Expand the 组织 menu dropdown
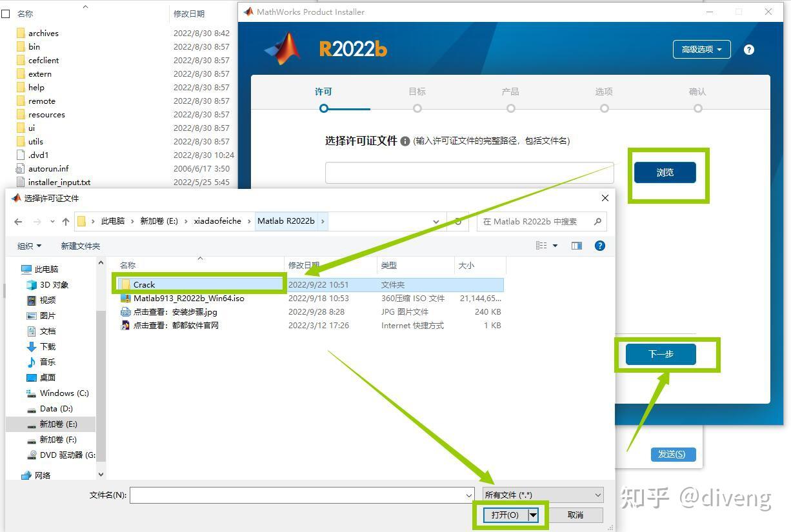This screenshot has width=791, height=532. 29,245
